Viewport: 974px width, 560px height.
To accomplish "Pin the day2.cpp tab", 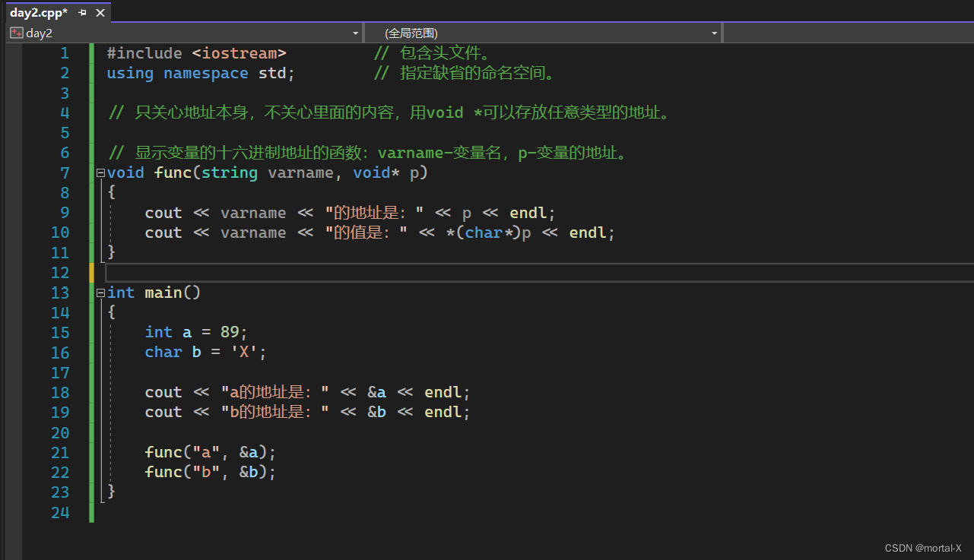I will (82, 12).
